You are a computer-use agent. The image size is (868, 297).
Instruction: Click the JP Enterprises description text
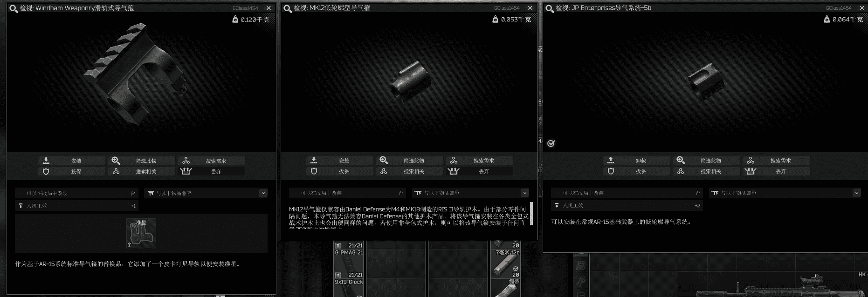622,222
